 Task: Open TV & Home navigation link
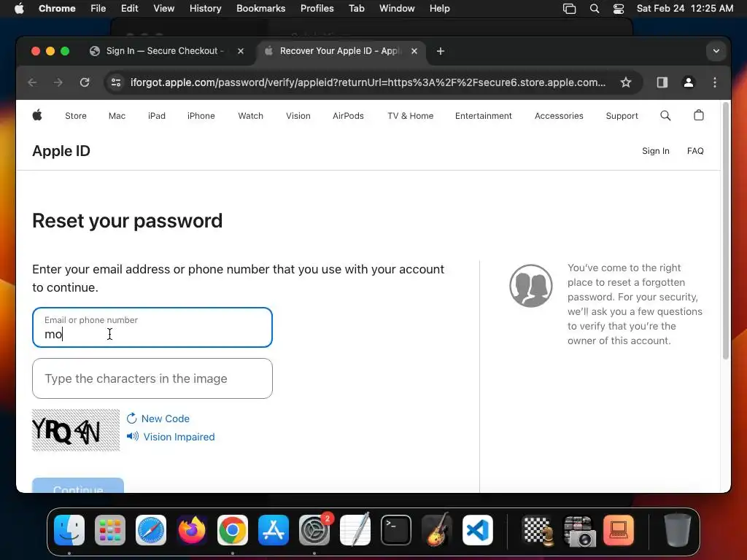411,116
